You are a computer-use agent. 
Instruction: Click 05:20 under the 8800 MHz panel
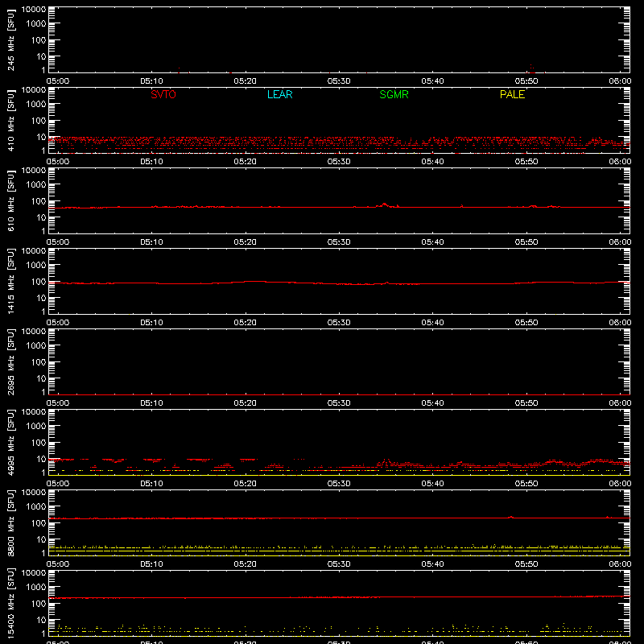pos(246,564)
